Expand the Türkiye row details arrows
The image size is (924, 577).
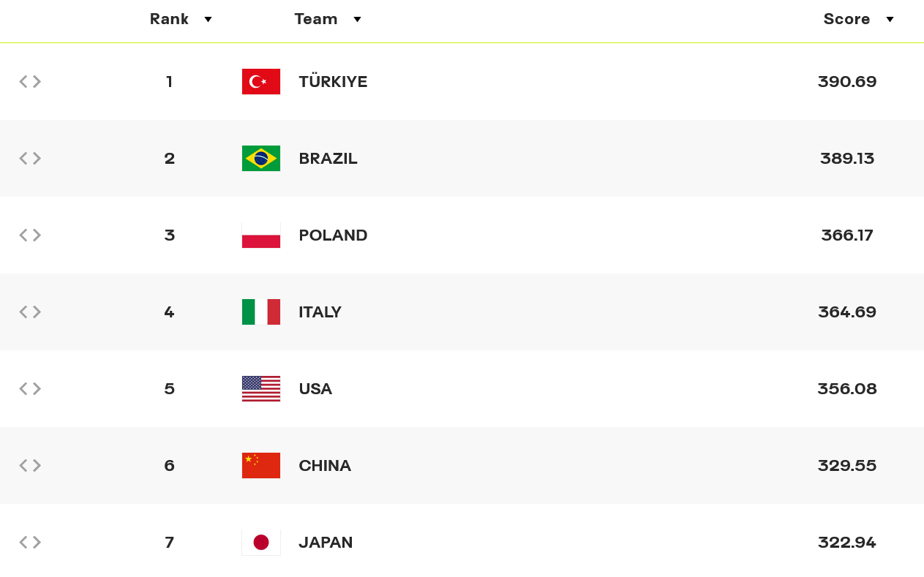[30, 81]
